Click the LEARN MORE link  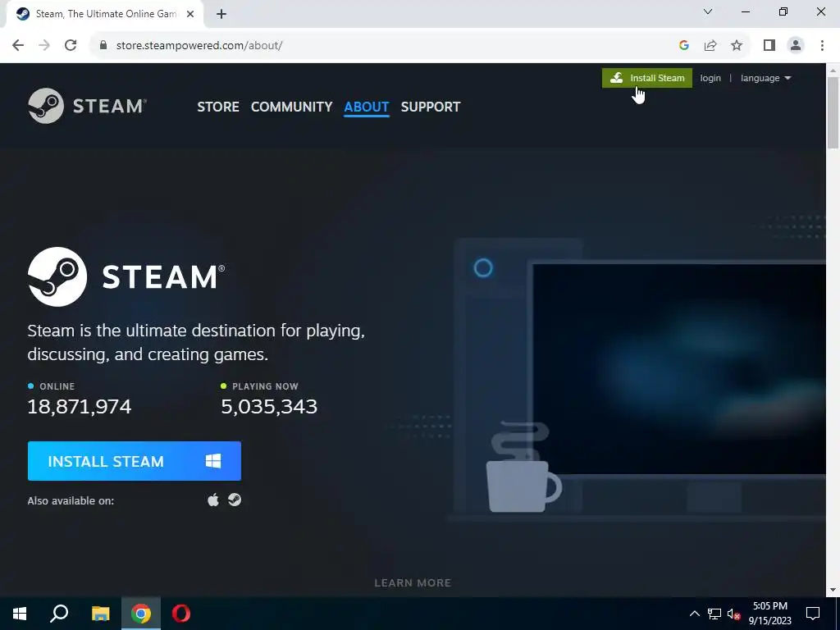pyautogui.click(x=413, y=583)
